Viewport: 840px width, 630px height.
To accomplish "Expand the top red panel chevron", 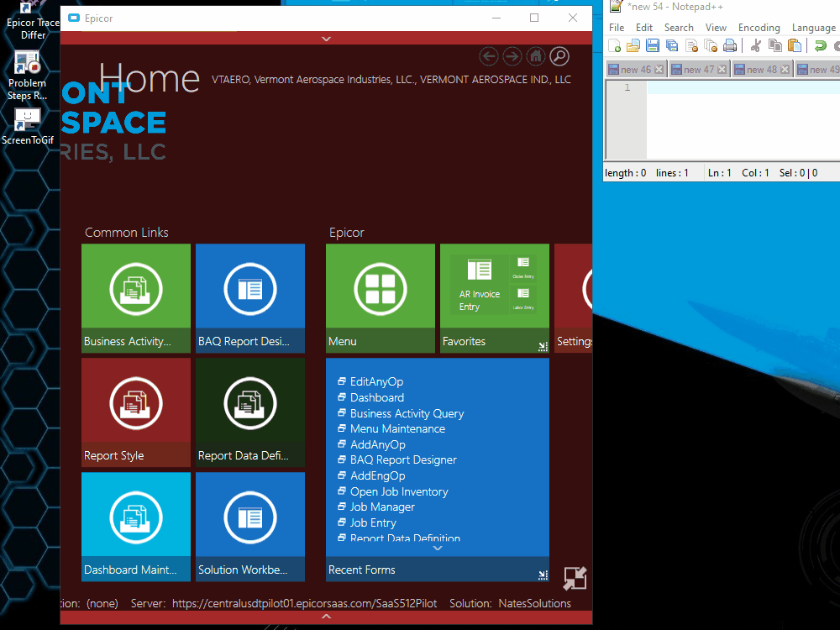I will click(326, 39).
